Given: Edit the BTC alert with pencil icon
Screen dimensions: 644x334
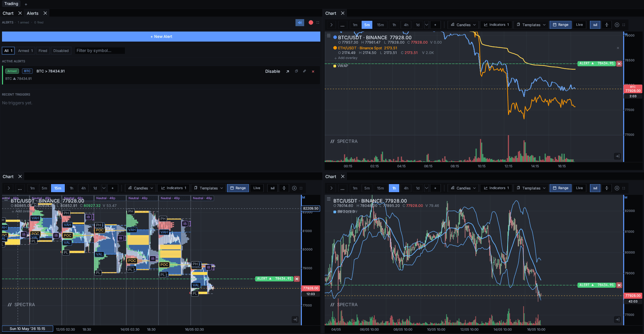Looking at the screenshot, I should [x=305, y=71].
